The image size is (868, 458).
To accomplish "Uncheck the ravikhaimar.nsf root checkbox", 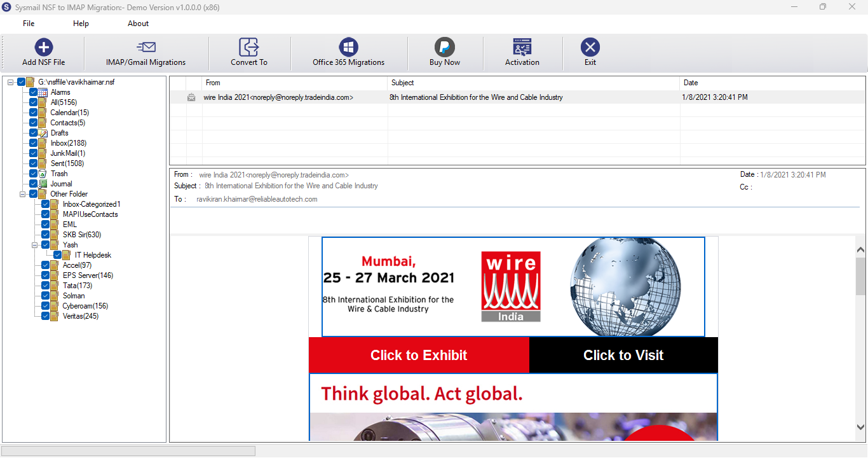I will point(22,82).
